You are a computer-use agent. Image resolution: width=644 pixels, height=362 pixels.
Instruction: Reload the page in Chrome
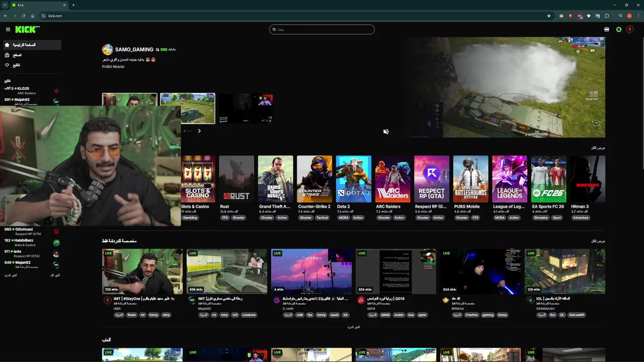pos(23,16)
